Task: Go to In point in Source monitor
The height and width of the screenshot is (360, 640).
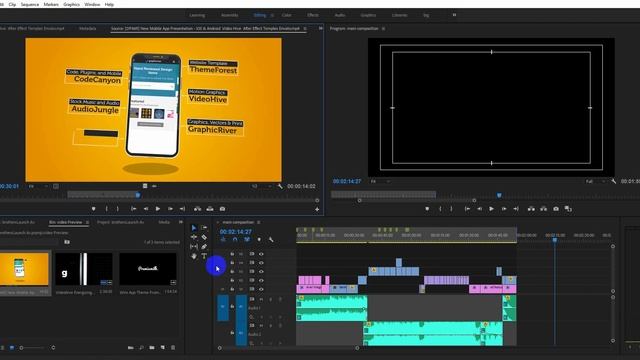Action: (x=133, y=209)
